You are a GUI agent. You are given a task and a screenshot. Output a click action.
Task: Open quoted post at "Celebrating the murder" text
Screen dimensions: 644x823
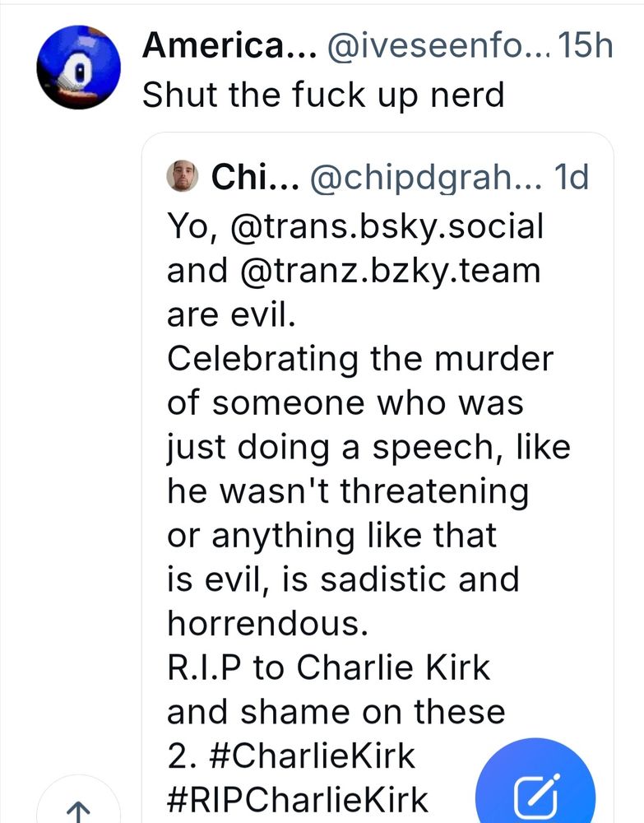(360, 359)
